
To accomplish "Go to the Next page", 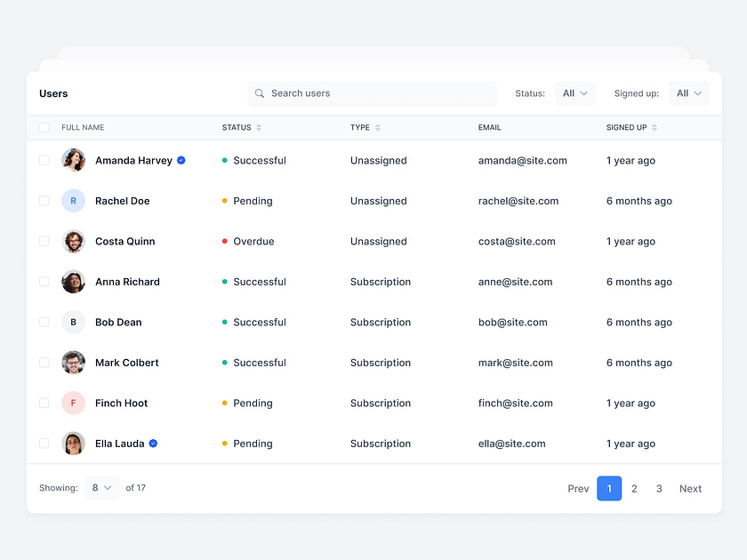I will point(690,488).
